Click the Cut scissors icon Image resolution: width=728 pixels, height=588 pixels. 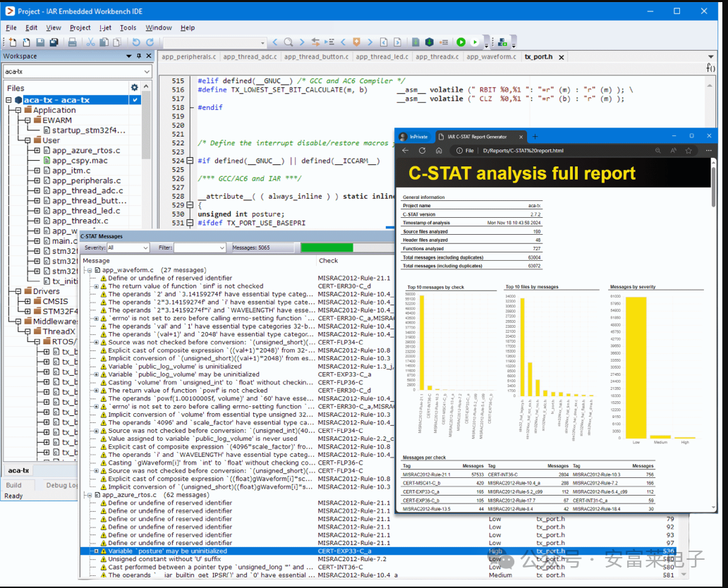click(x=90, y=42)
